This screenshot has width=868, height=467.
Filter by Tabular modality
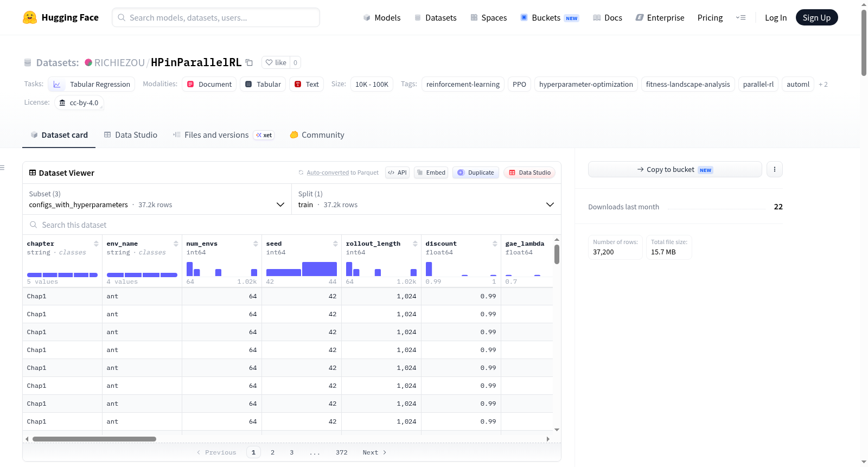click(263, 84)
